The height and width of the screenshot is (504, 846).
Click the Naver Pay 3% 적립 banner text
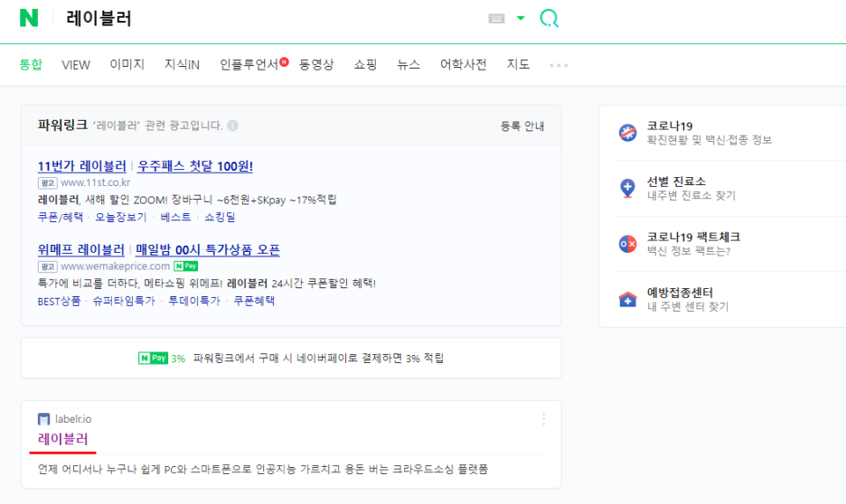(x=318, y=358)
